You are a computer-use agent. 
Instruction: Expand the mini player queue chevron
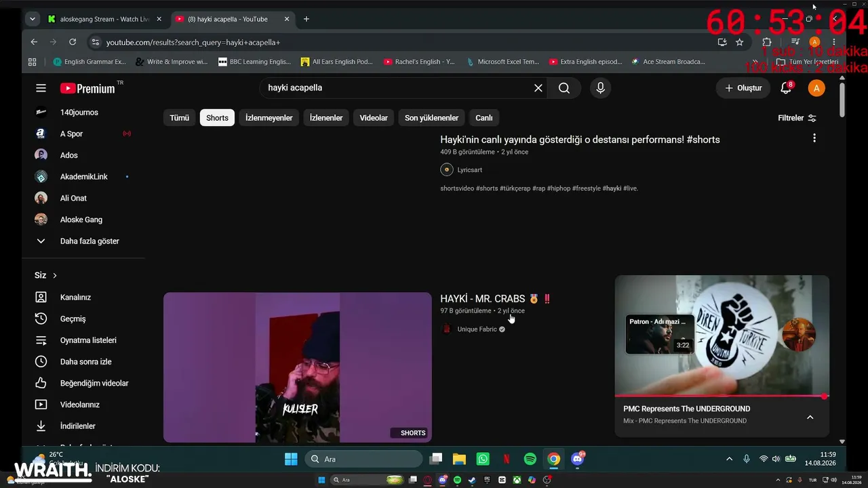point(810,417)
